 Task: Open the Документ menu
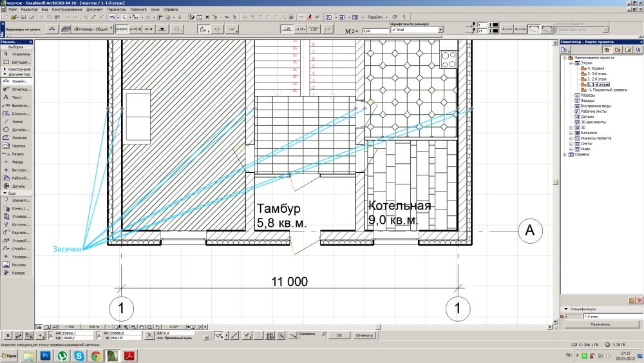(x=95, y=9)
